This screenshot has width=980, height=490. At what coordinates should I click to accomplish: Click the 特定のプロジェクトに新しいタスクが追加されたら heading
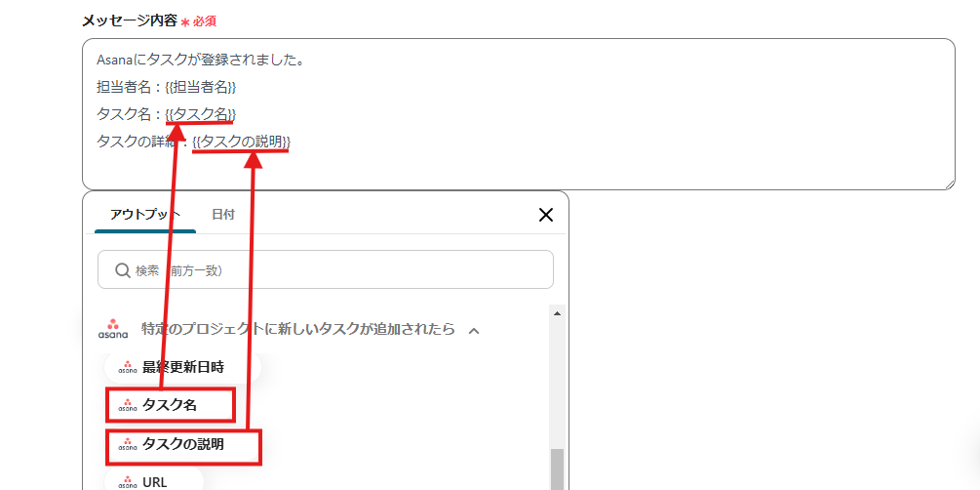point(298,329)
